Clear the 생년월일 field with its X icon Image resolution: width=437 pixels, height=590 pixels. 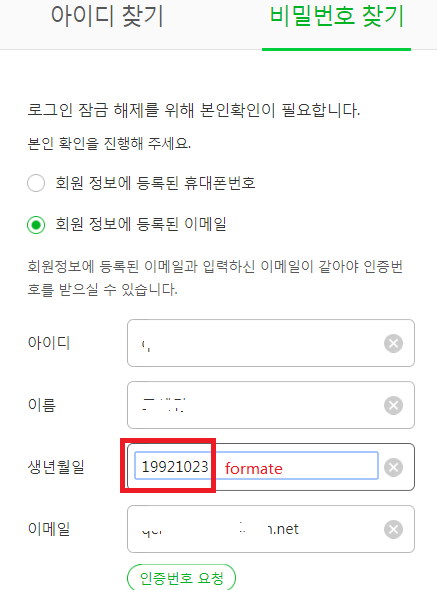tap(393, 467)
